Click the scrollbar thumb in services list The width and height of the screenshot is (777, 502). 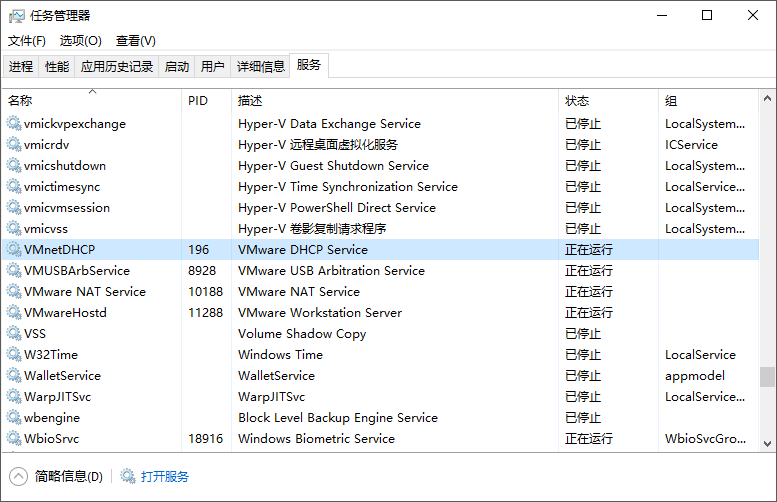[x=767, y=377]
